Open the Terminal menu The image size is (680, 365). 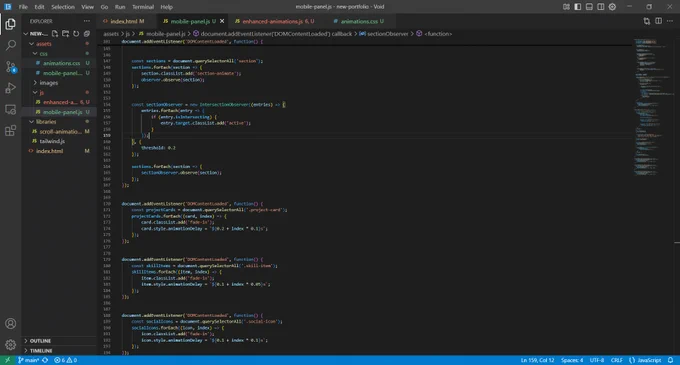143,7
